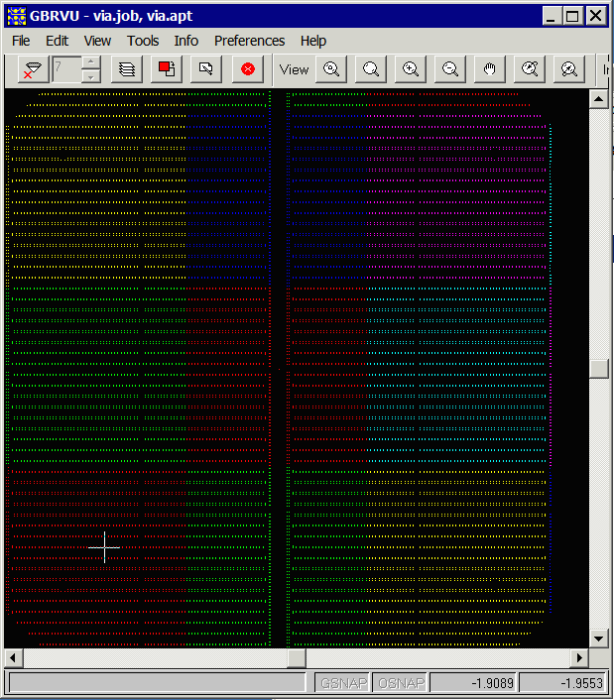Toggle the OSNAP status bar button

click(x=400, y=683)
